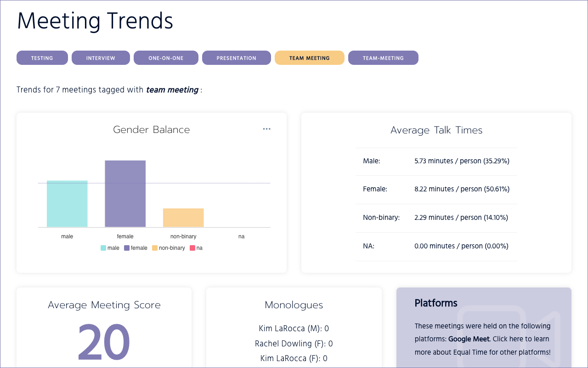The width and height of the screenshot is (588, 368).
Task: Click the Female 8.22 minutes value
Action: pos(462,189)
